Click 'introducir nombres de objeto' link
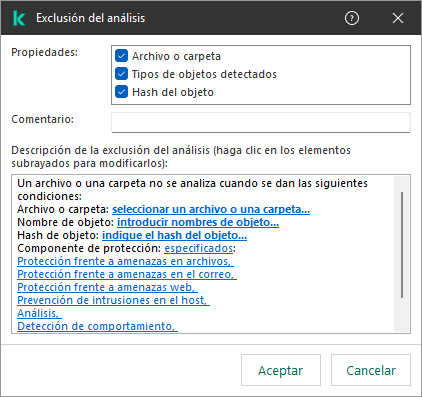 coord(198,222)
